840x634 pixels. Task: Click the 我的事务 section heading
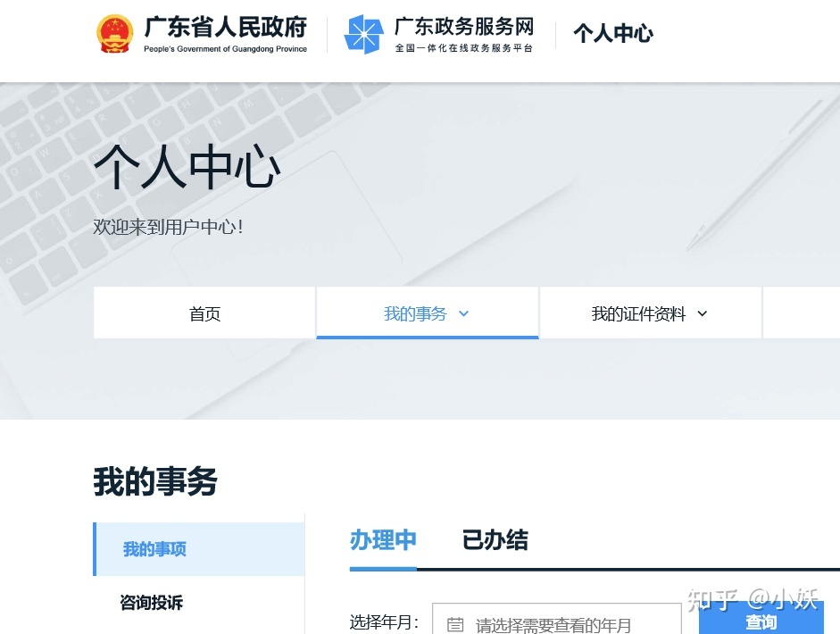[155, 481]
